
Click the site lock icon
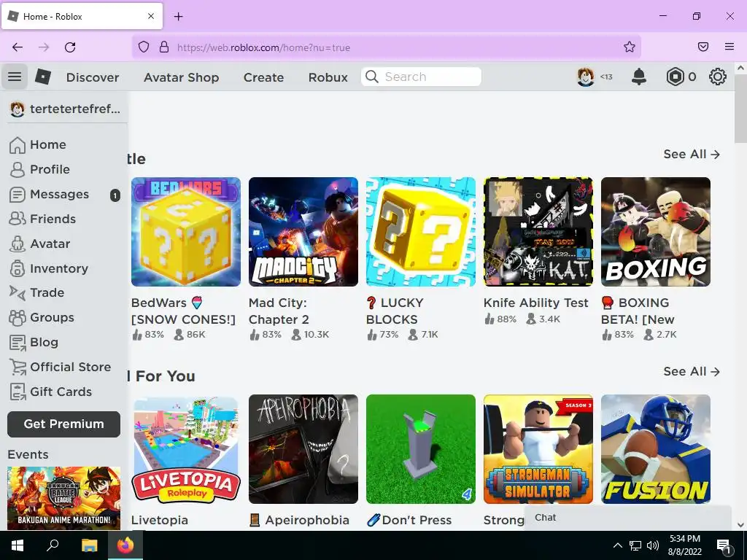164,47
